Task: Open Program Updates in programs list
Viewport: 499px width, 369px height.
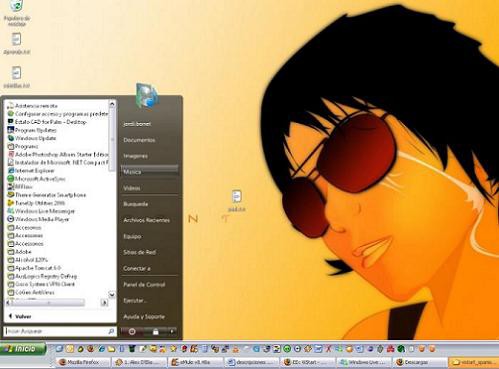Action: pyautogui.click(x=32, y=130)
